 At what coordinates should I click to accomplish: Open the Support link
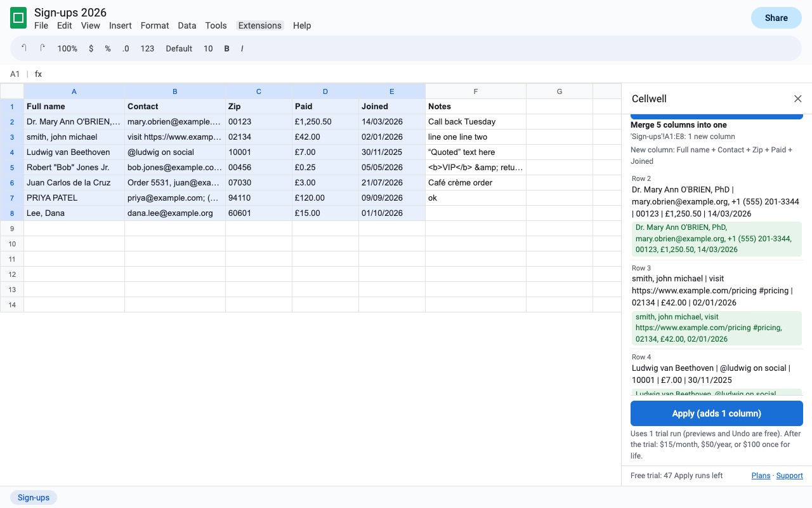pos(790,476)
